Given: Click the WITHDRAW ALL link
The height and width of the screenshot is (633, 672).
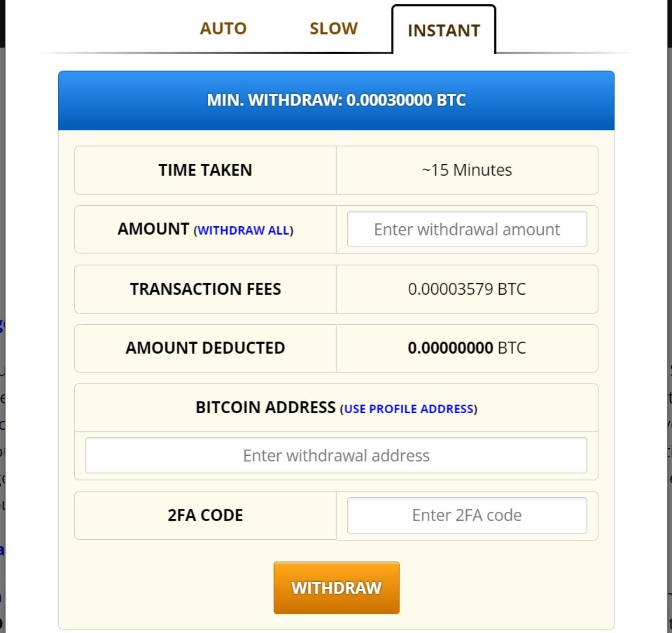Looking at the screenshot, I should (244, 231).
